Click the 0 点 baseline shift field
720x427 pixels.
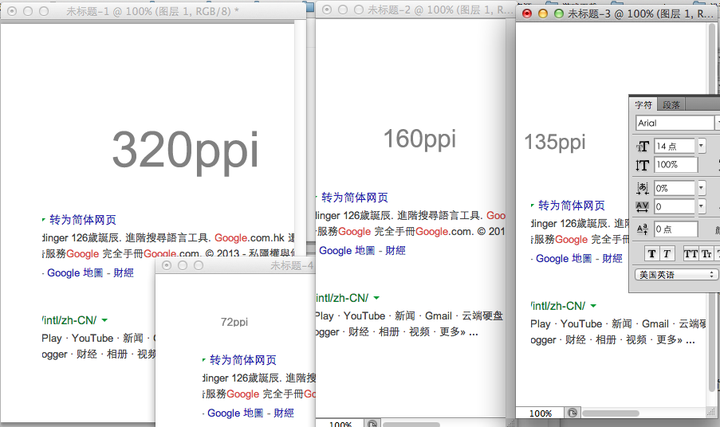pyautogui.click(x=676, y=229)
